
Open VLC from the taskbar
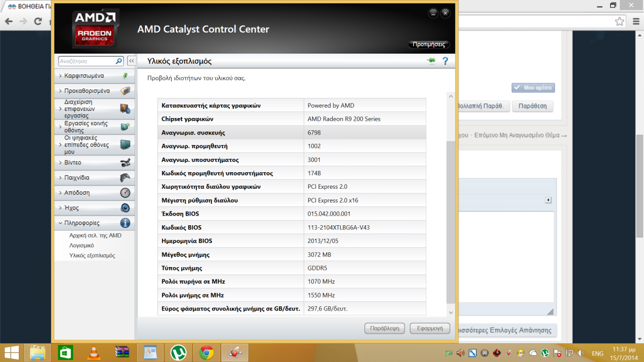94,352
